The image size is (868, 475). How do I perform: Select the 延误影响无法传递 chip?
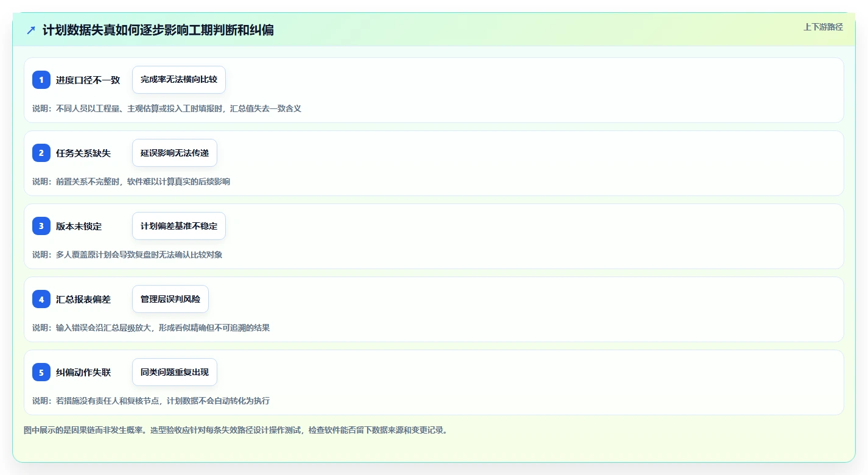[x=175, y=153]
